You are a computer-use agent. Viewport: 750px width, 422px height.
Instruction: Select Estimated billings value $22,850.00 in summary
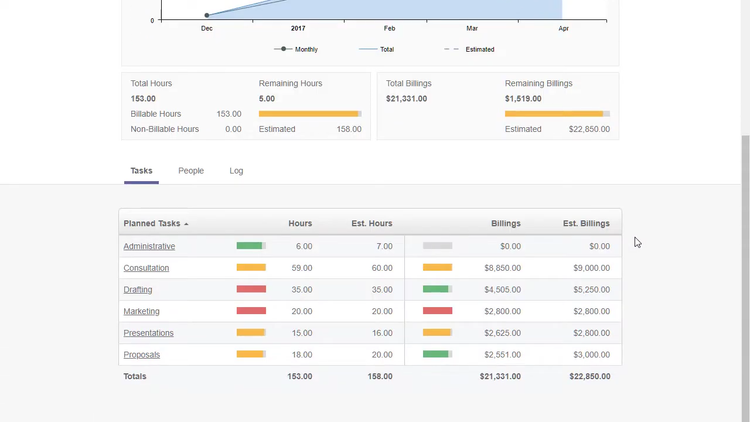(589, 129)
